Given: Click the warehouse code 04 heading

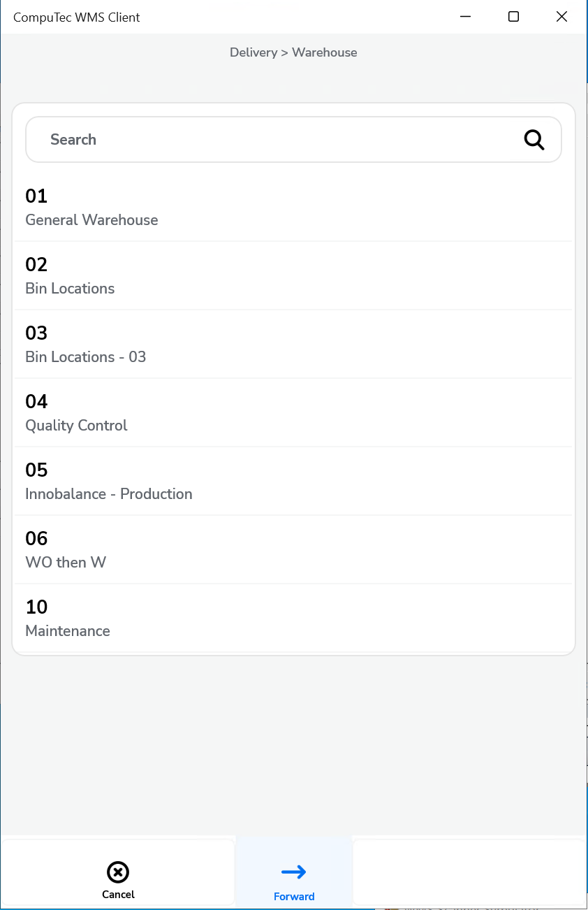Looking at the screenshot, I should click(36, 401).
